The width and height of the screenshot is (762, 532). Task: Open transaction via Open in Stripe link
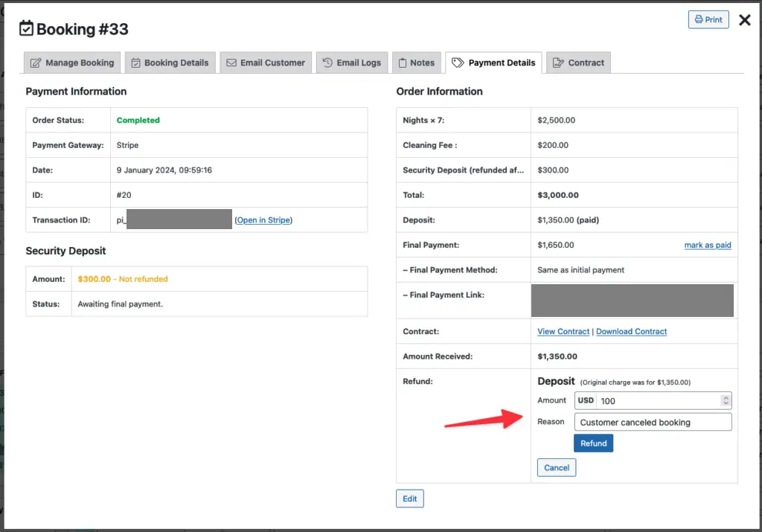[263, 220]
